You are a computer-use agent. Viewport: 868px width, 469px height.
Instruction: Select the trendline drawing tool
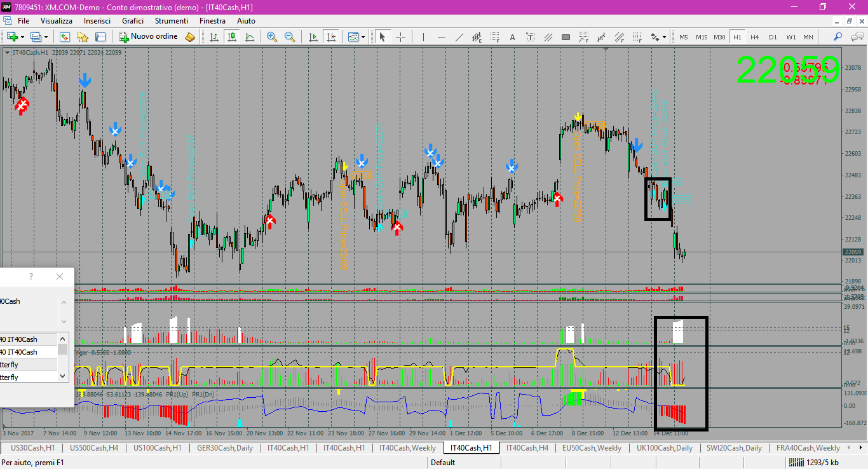pos(459,37)
